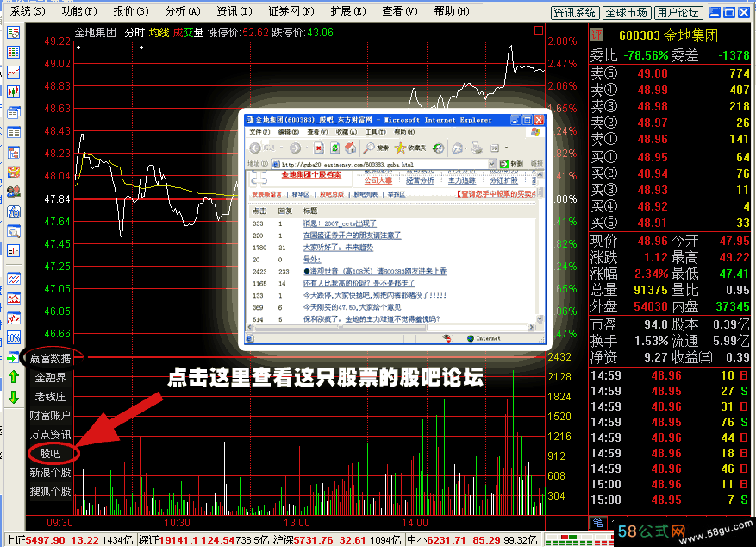
Task: Click the green right-arrow window icon
Action: tap(13, 358)
